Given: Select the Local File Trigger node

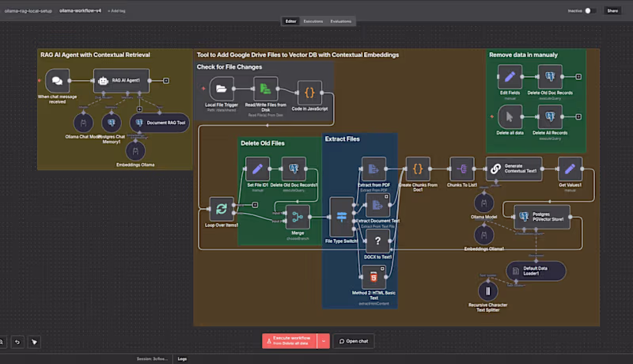Looking at the screenshot, I should point(221,89).
